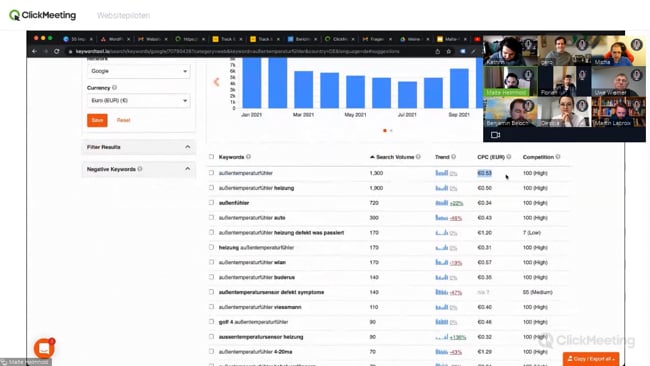The height and width of the screenshot is (366, 650).
Task: Open keyword link außentemperaturfühler 4-20ma
Action: tap(255, 352)
